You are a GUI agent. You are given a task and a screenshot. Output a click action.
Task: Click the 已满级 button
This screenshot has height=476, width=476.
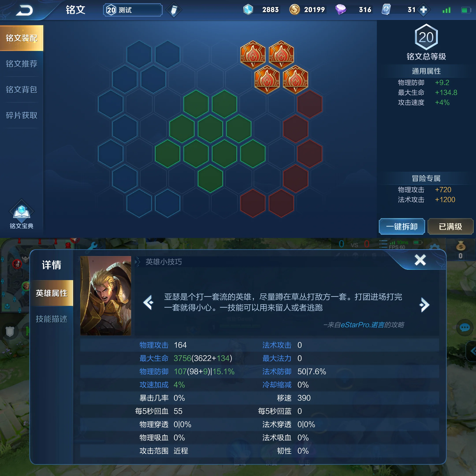tap(450, 226)
